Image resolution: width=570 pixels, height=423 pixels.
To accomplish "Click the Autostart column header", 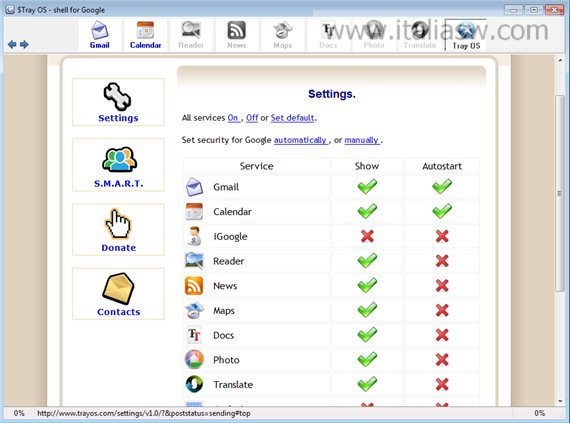I will pos(442,166).
